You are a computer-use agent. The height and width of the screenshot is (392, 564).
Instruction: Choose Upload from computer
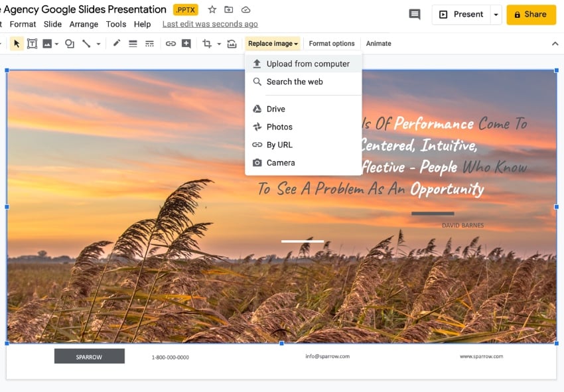(x=307, y=64)
